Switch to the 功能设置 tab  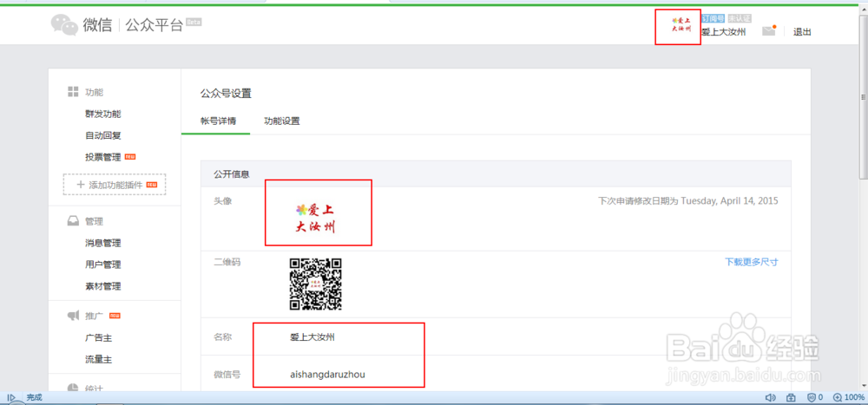click(x=282, y=121)
